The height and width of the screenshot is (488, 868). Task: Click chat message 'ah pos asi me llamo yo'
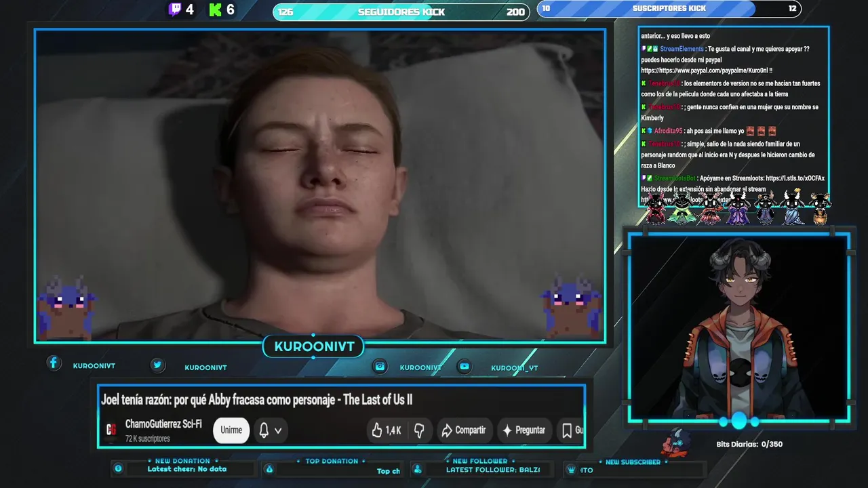click(x=715, y=130)
